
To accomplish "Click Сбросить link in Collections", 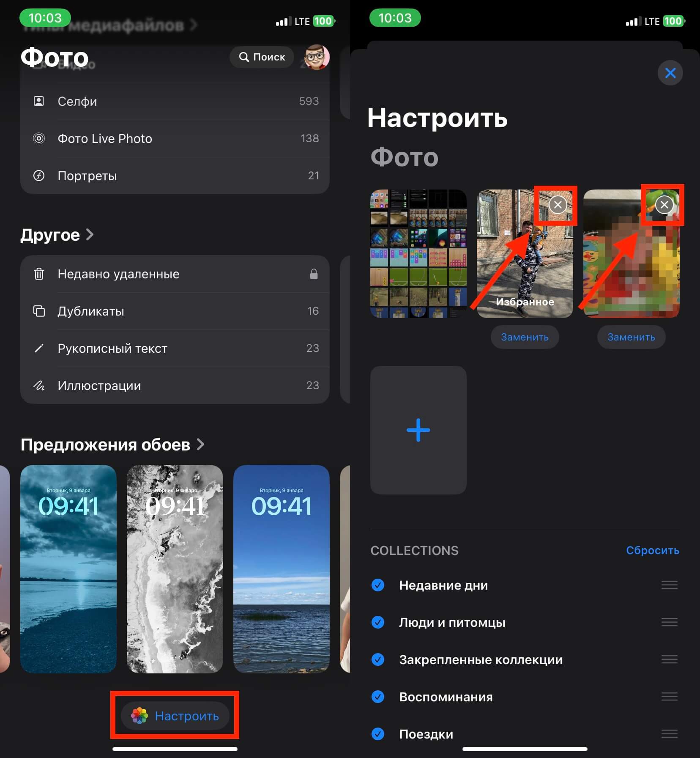I will 652,550.
